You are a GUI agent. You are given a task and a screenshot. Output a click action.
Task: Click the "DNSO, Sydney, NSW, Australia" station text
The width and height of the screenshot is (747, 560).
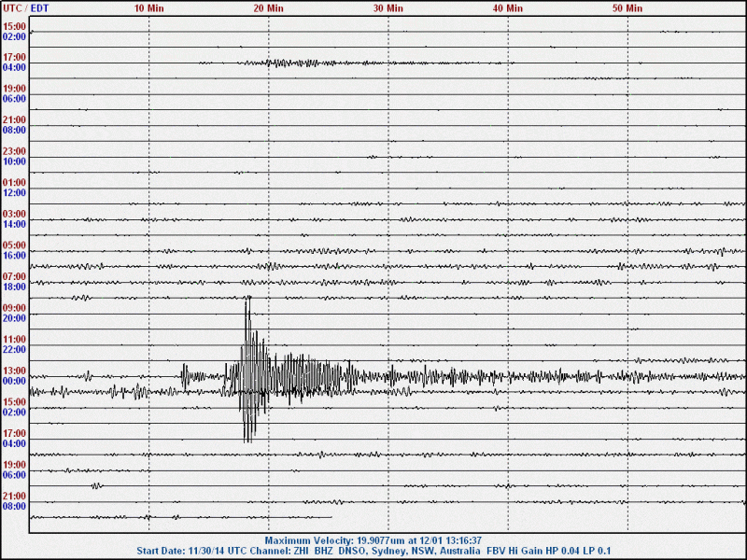point(409,552)
